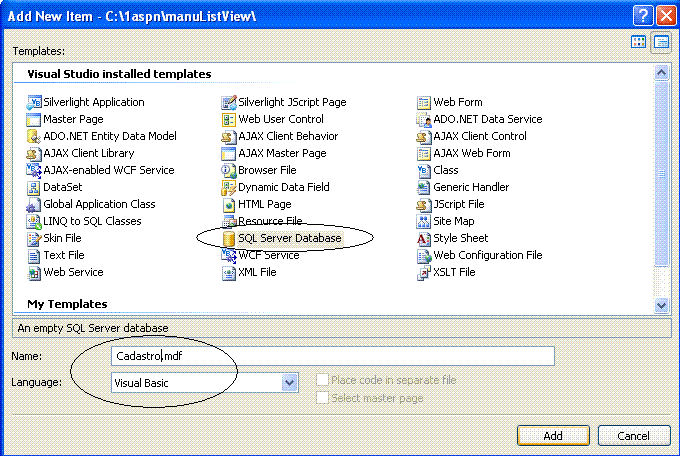
Task: Click the Style Sheet template icon
Action: tap(423, 238)
